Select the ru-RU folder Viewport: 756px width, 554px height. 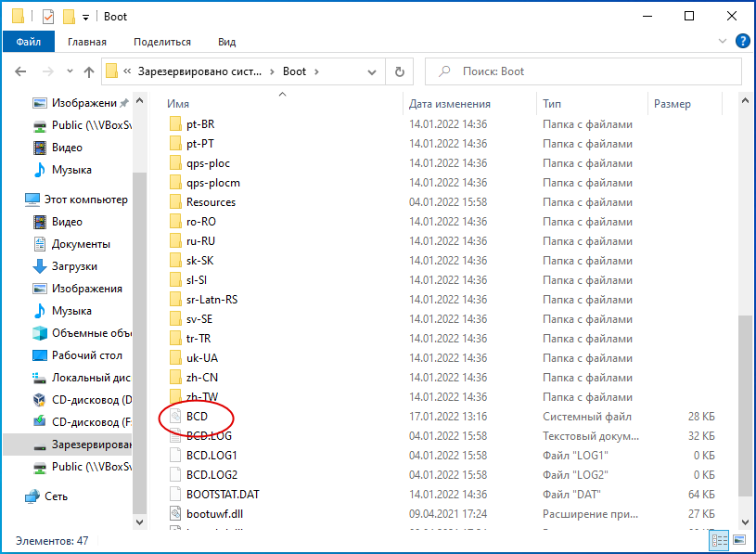(200, 241)
